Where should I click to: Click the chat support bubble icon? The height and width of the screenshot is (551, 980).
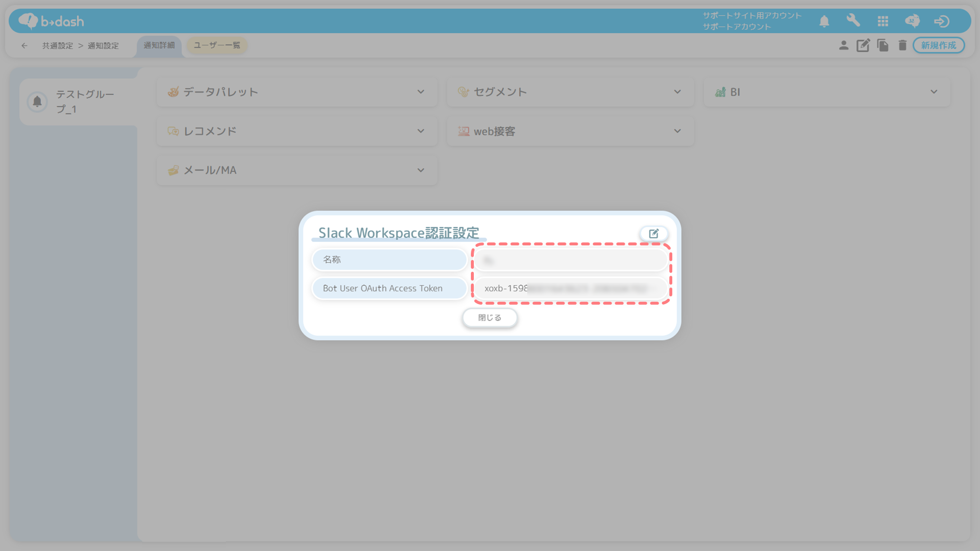click(x=912, y=21)
